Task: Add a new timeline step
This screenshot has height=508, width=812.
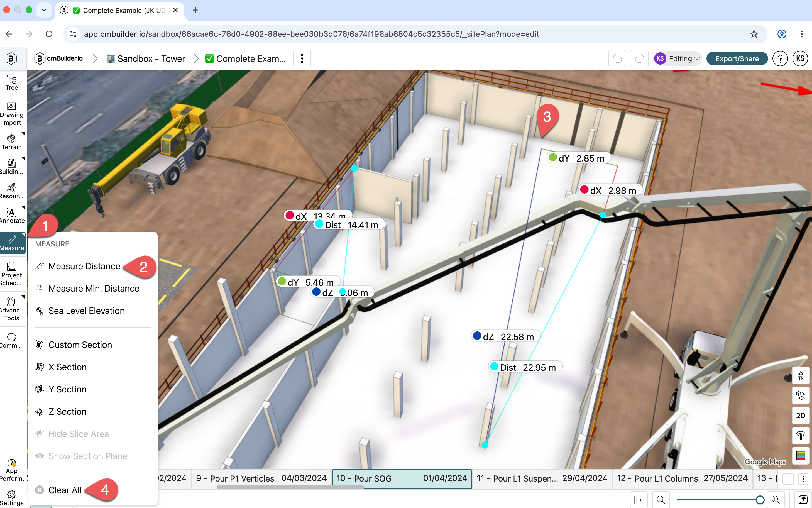Action: (x=788, y=479)
